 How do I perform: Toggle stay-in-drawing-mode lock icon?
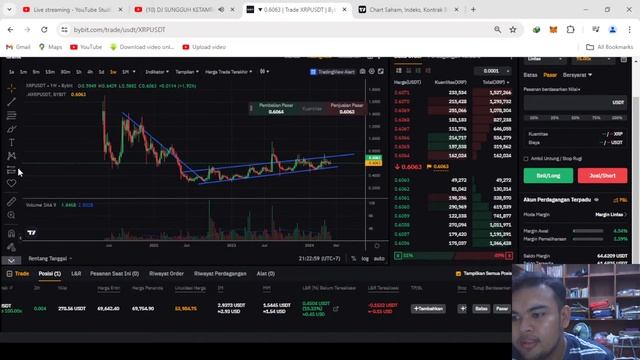(x=11, y=247)
